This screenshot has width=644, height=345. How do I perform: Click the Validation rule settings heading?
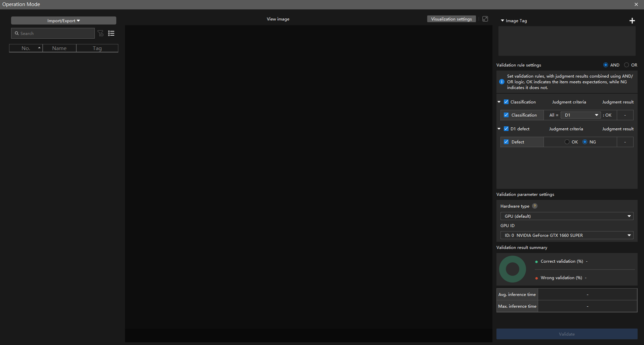(519, 65)
